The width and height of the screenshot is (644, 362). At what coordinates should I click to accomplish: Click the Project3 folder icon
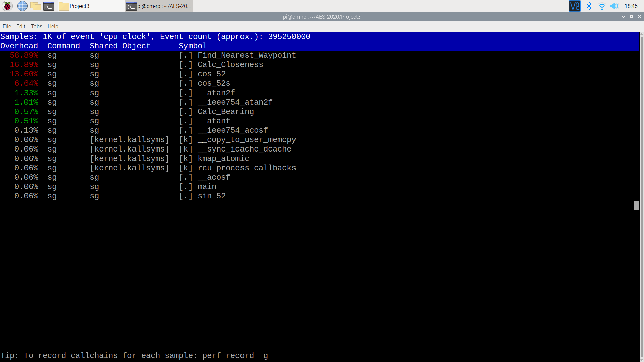pyautogui.click(x=64, y=6)
